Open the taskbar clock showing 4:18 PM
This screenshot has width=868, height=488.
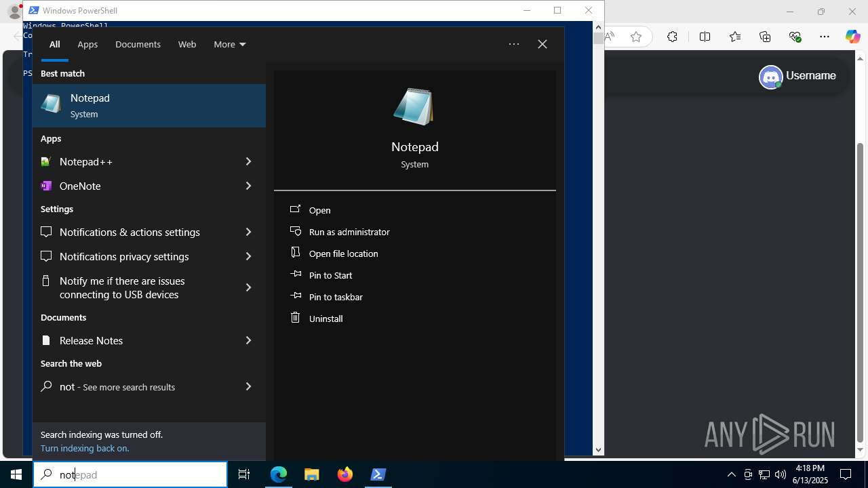[810, 474]
